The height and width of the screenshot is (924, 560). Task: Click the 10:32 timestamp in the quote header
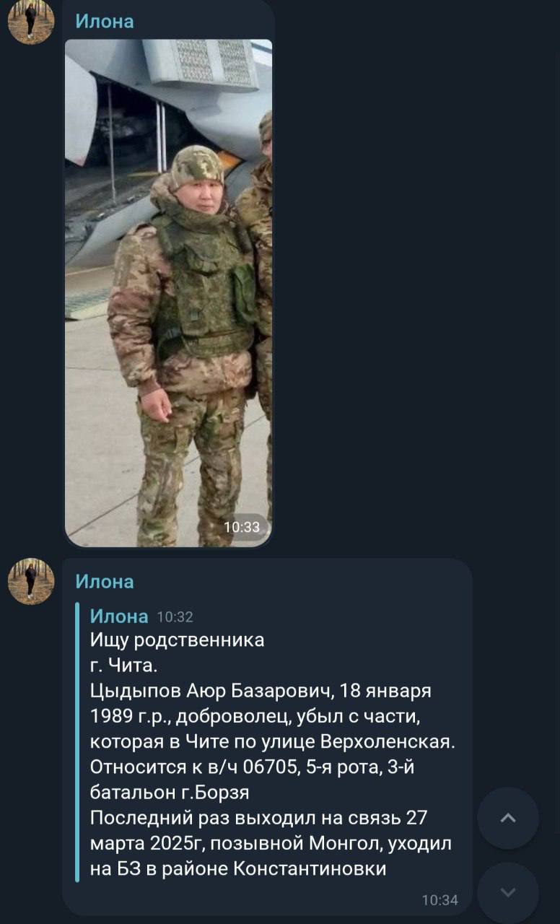coord(175,617)
